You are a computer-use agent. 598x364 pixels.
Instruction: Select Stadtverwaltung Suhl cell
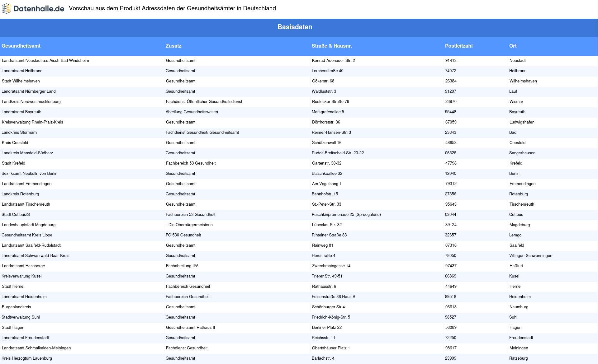tap(21, 317)
